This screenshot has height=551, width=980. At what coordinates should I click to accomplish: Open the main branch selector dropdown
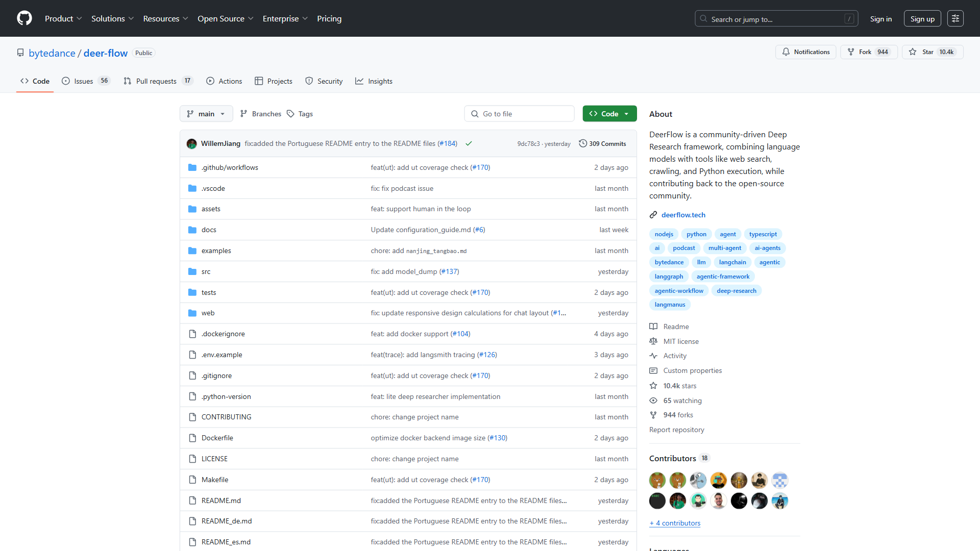pyautogui.click(x=206, y=114)
